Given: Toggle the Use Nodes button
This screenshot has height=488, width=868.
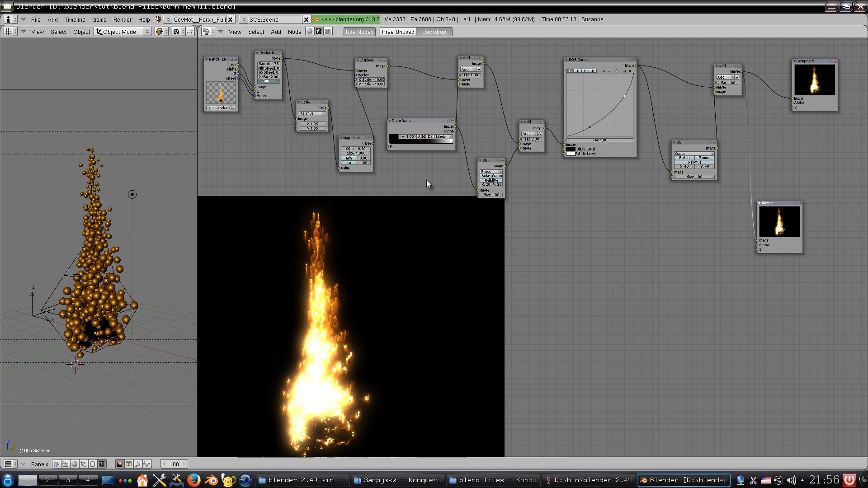Looking at the screenshot, I should (x=359, y=32).
